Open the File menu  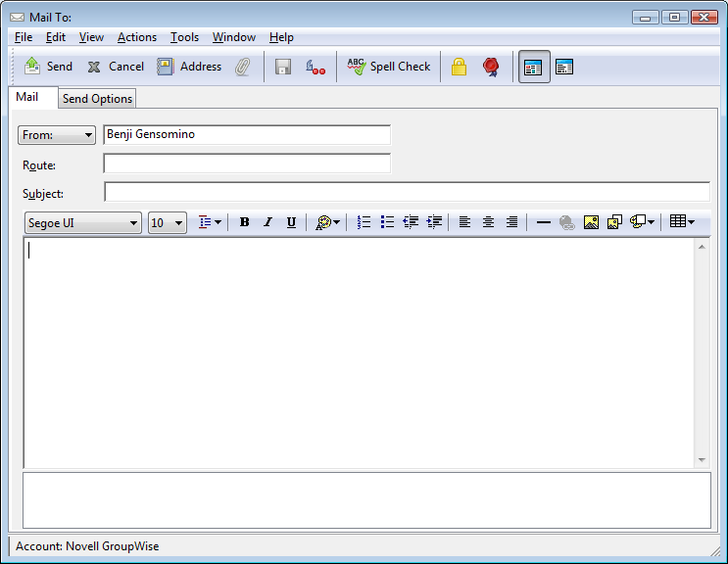24,37
